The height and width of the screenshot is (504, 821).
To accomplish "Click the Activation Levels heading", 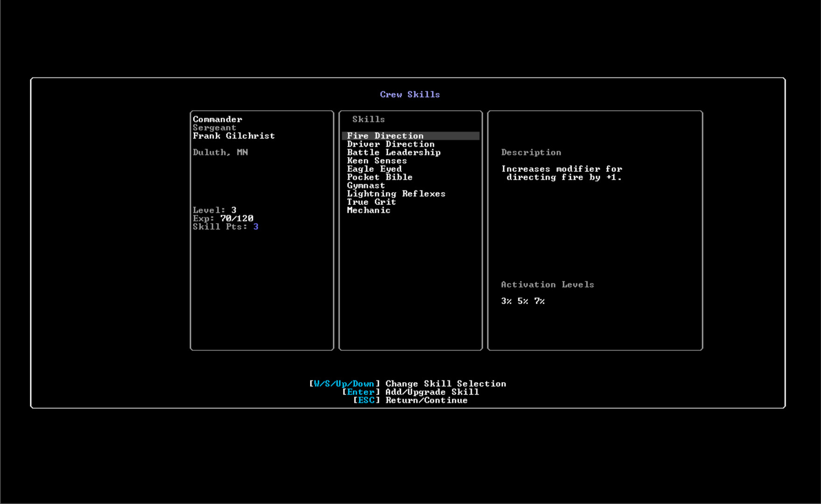I will (547, 285).
